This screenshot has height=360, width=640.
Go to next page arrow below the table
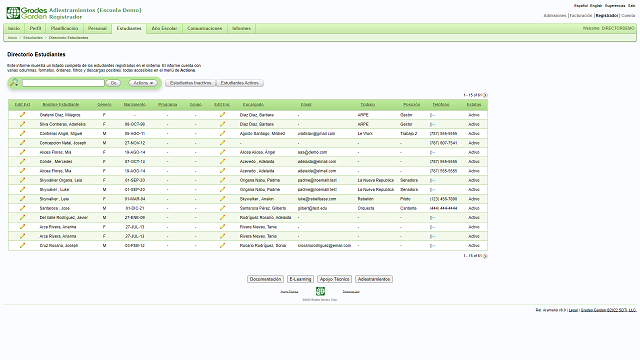tap(485, 256)
